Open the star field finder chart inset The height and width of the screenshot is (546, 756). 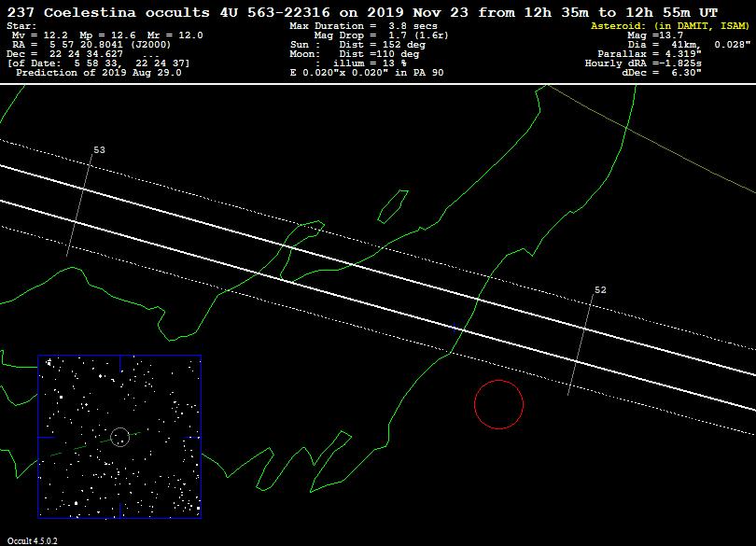(119, 437)
